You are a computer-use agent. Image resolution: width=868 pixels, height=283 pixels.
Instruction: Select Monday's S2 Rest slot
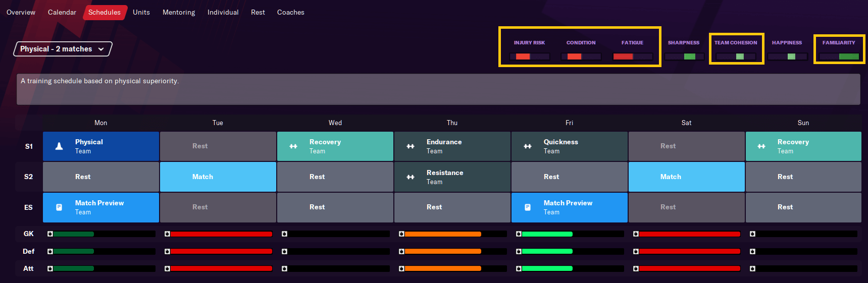point(101,177)
